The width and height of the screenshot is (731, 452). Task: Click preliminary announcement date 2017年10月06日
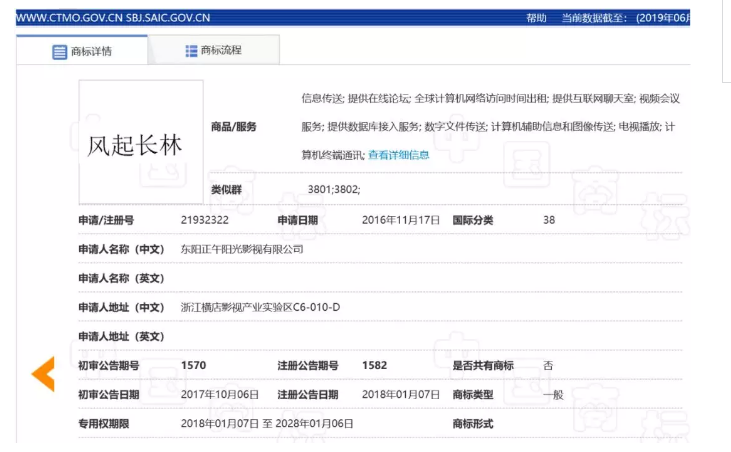(x=219, y=394)
